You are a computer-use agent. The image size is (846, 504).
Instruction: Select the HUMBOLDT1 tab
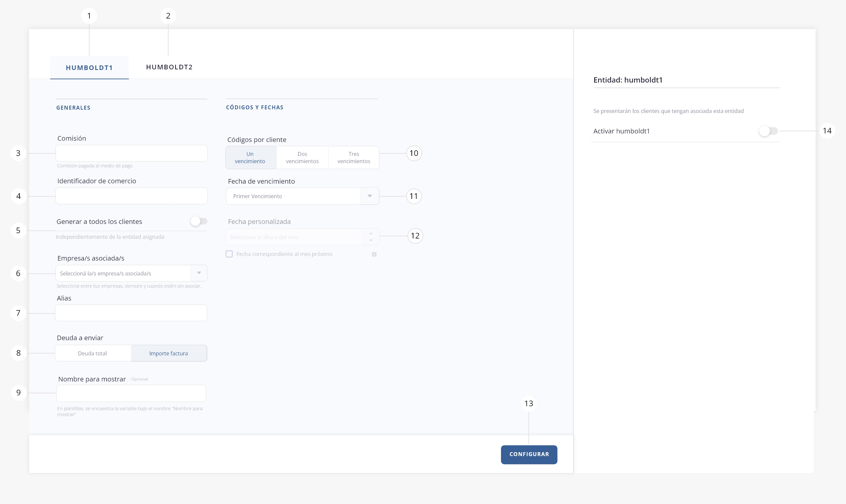(x=89, y=68)
